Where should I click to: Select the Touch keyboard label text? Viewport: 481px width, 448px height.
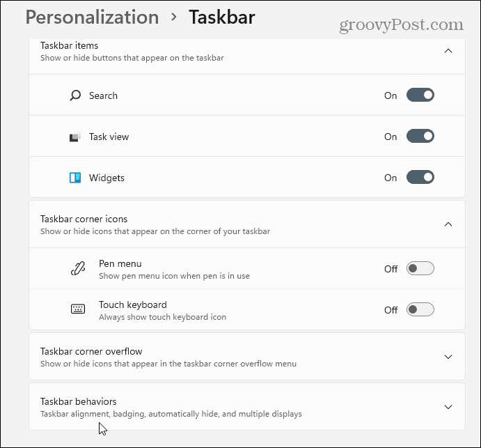(x=133, y=304)
